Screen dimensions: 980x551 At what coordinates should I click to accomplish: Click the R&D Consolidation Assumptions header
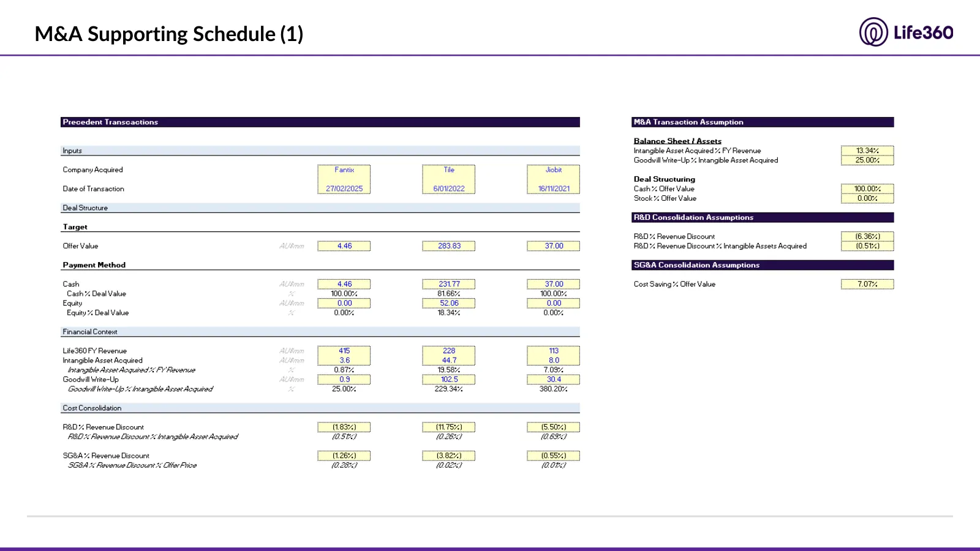[x=763, y=217]
